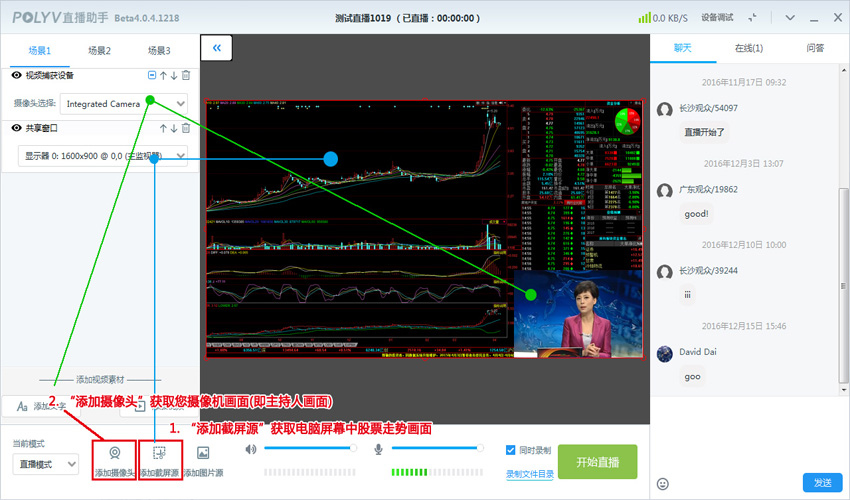Viewport: 850px width, 500px height.
Task: Uncheck the 同时录制 checkbox
Action: click(x=511, y=450)
